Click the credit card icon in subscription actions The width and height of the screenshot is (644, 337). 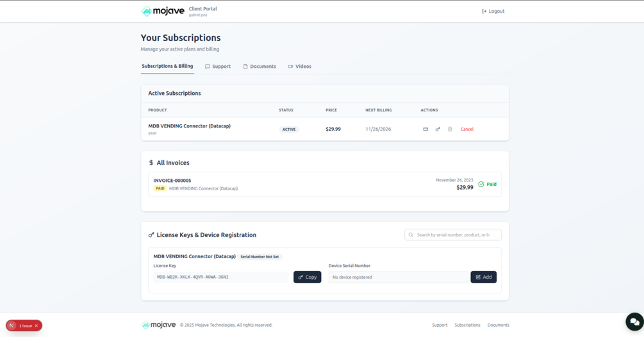(425, 129)
